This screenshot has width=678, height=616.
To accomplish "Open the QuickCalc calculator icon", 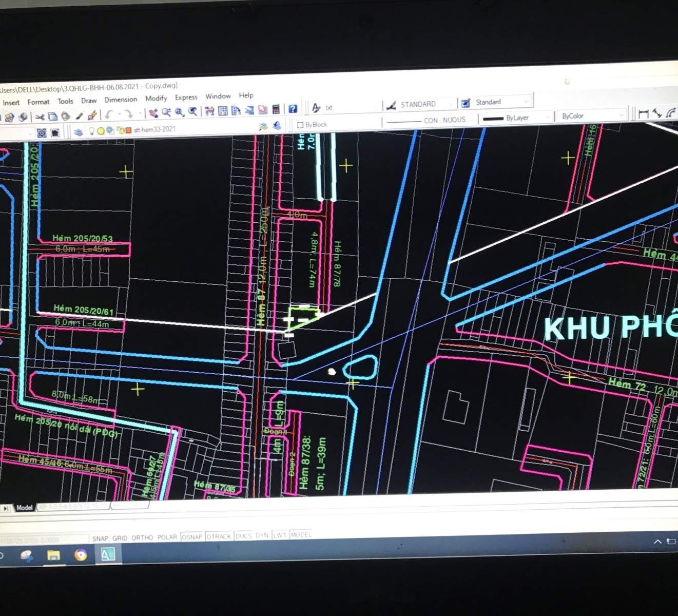I will click(276, 109).
